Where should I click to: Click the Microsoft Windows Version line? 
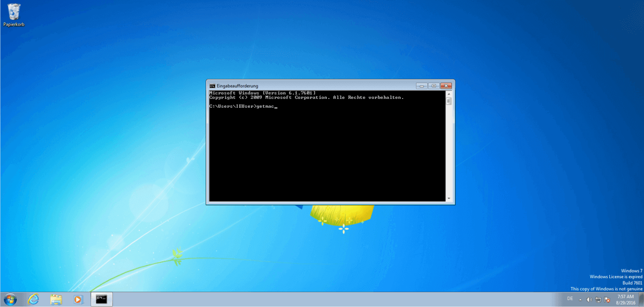coord(262,93)
